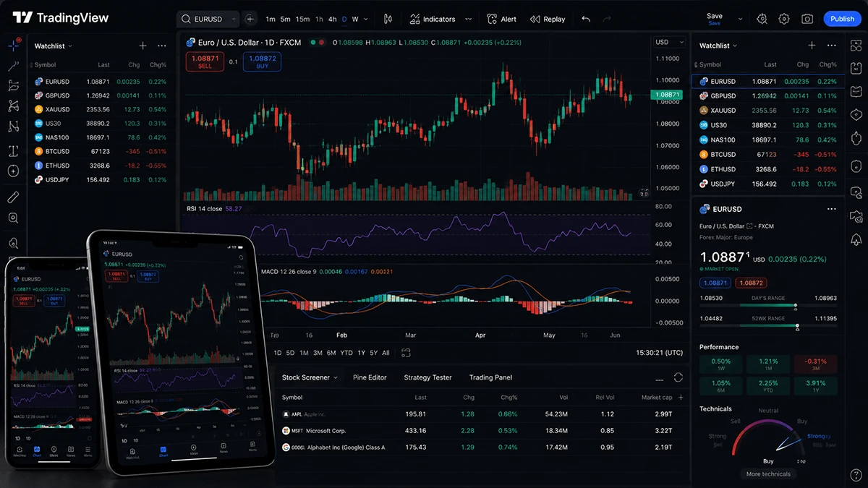Open the go to date calendar icon
868x488 pixels.
pos(407,353)
